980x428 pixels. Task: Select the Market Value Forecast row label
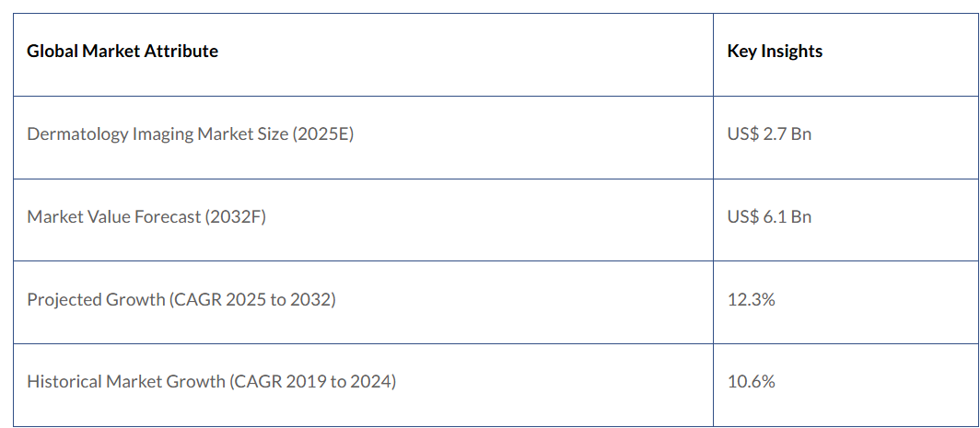point(146,217)
